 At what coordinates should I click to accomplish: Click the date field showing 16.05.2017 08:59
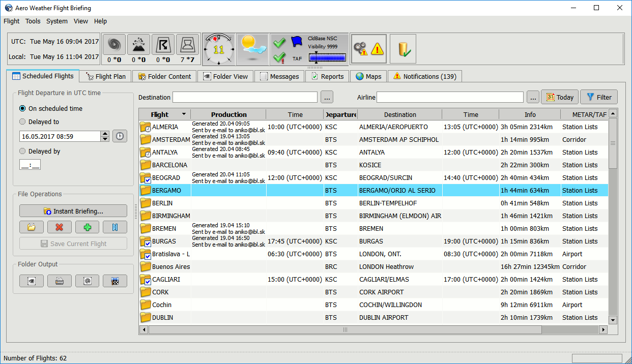pyautogui.click(x=60, y=136)
